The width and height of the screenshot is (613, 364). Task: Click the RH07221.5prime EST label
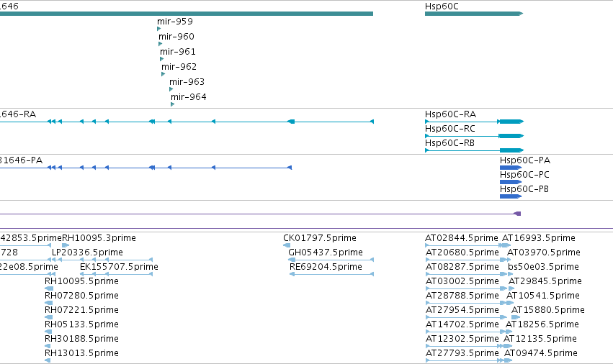tap(81, 310)
